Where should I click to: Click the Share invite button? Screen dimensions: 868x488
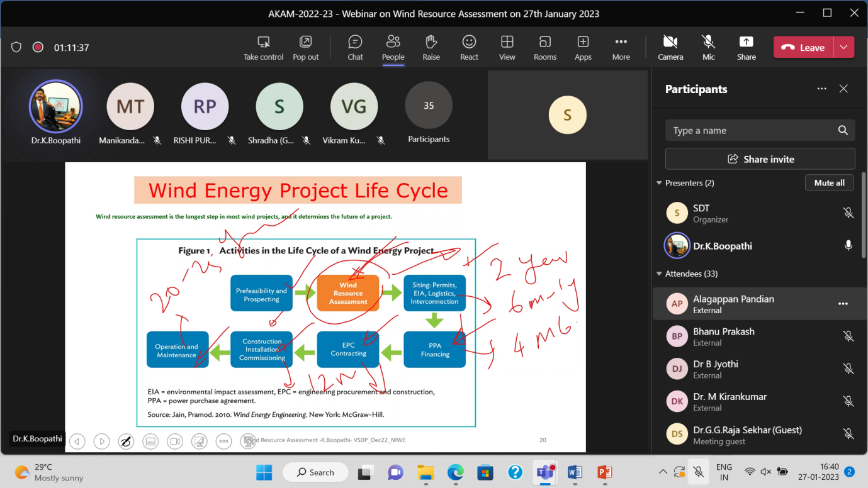tap(760, 159)
